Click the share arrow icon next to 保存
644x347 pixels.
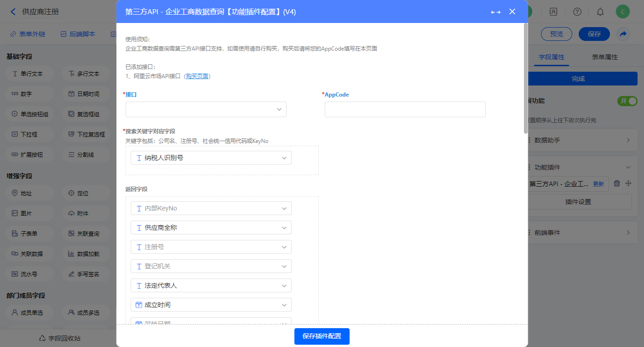(x=623, y=34)
